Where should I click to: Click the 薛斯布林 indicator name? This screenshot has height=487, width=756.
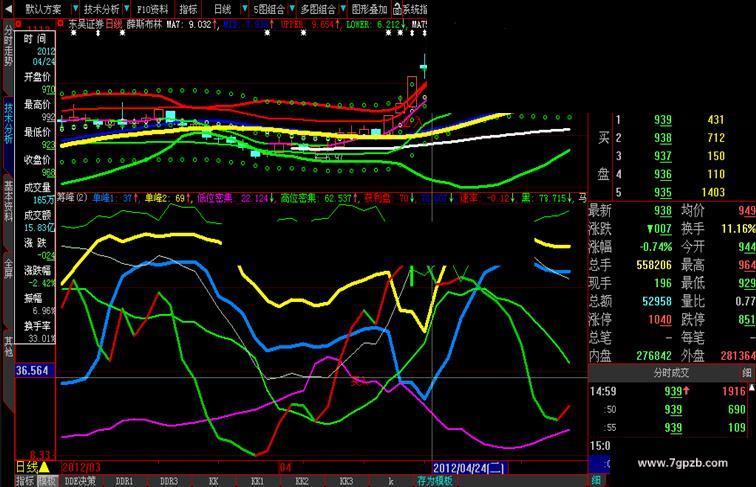point(144,24)
